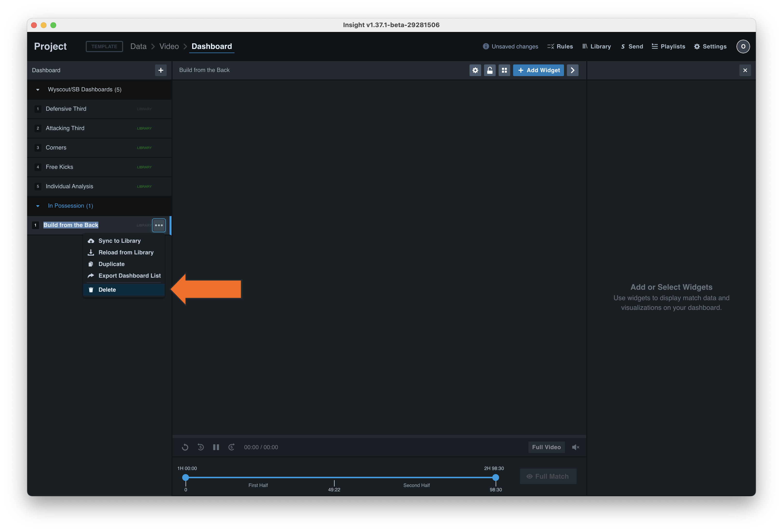The width and height of the screenshot is (783, 532).
Task: Toggle the dashboard lock icon
Action: tap(490, 70)
